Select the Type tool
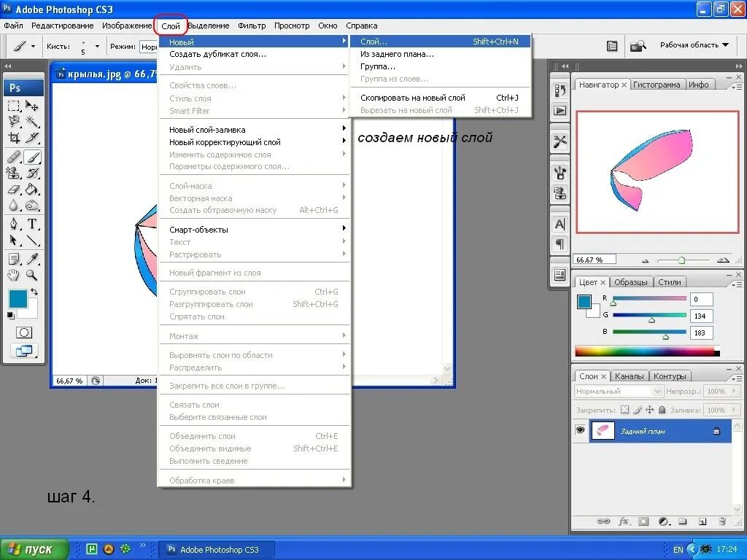The height and width of the screenshot is (560, 747). pos(32,224)
